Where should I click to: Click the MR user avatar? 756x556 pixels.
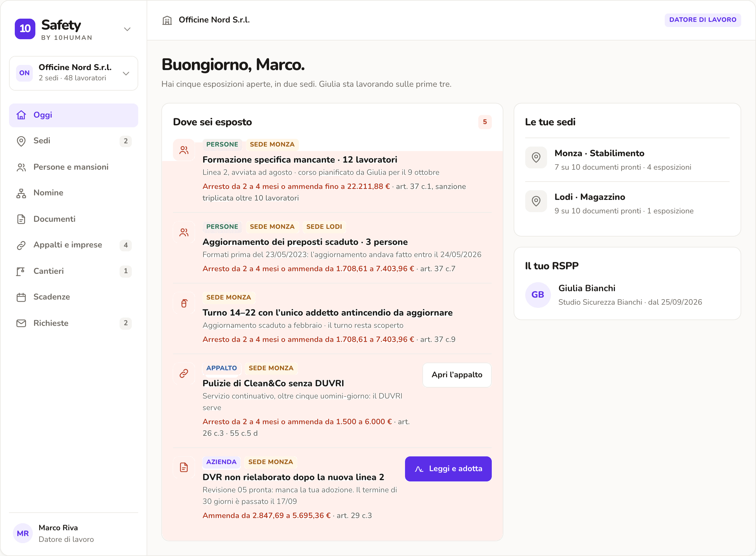(x=22, y=534)
